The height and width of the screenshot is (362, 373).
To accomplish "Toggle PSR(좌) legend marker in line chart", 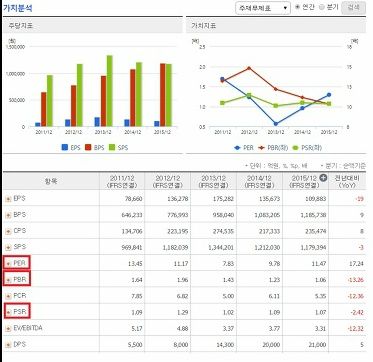I will 295,147.
